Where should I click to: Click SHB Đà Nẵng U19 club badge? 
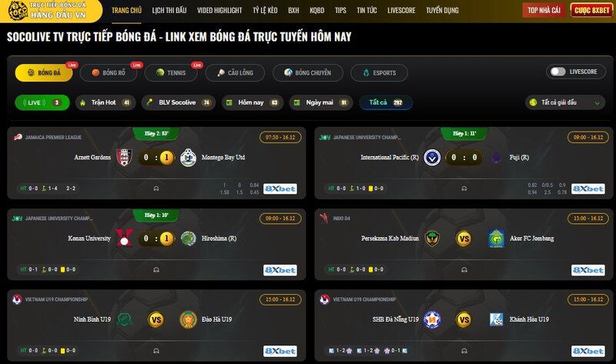(432, 319)
